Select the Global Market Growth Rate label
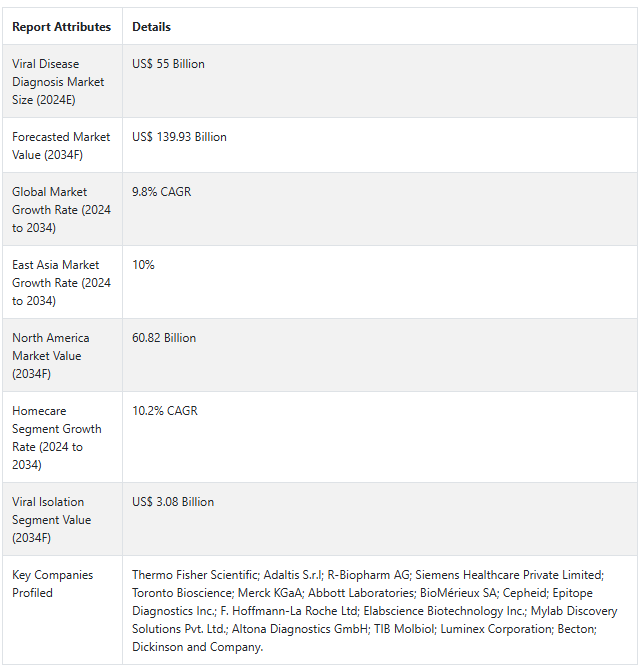Screen dimensions: 641x670 pos(61,210)
